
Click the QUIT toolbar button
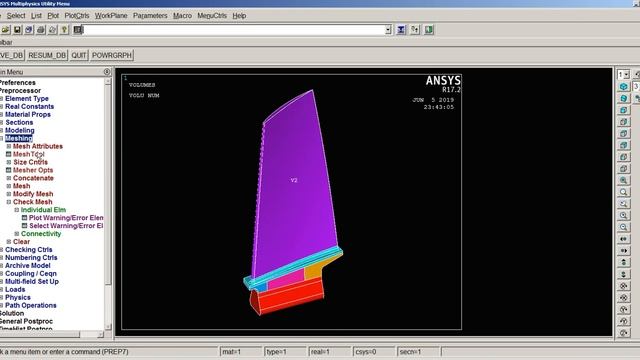pyautogui.click(x=79, y=56)
